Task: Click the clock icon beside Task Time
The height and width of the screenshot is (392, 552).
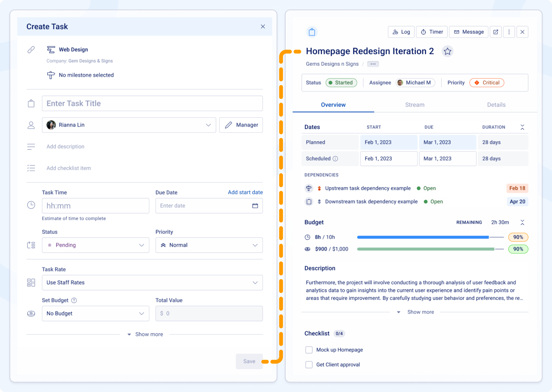Action: pos(31,205)
